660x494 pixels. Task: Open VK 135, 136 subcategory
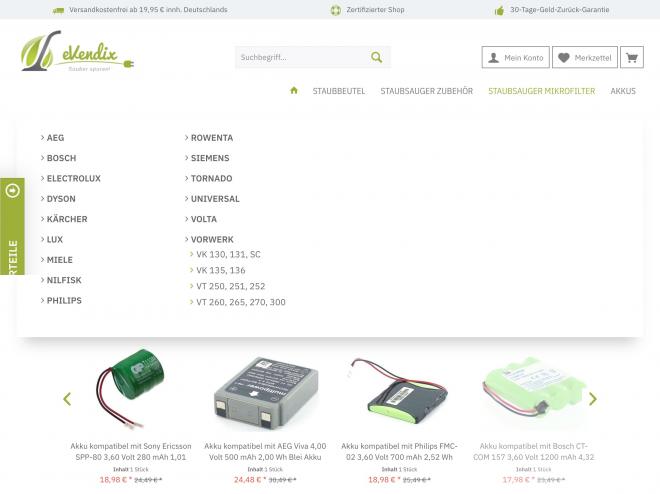point(221,270)
